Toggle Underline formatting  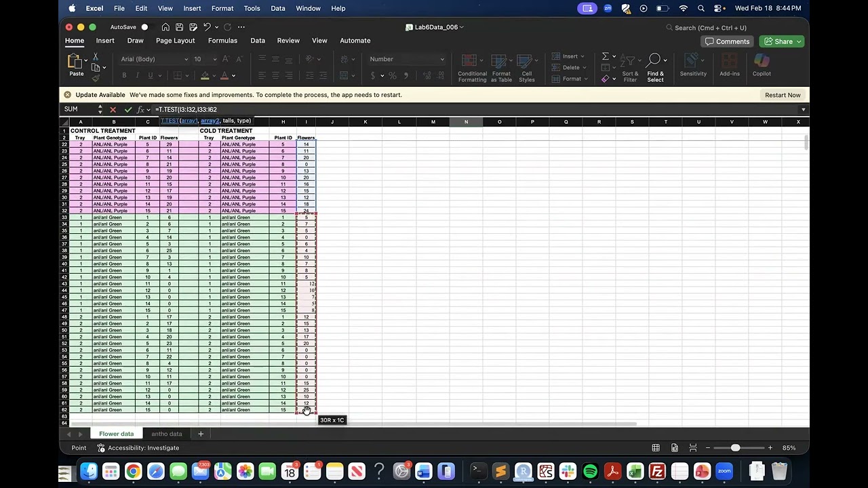tap(151, 75)
